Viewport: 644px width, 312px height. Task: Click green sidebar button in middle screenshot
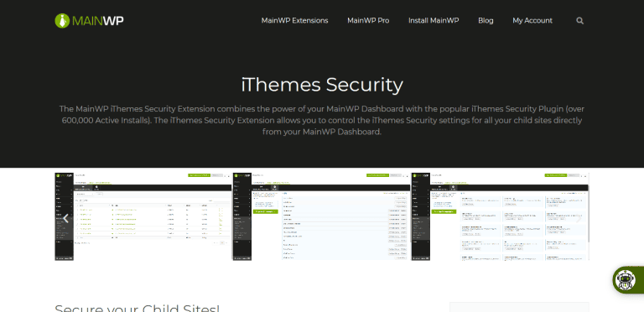[266, 211]
